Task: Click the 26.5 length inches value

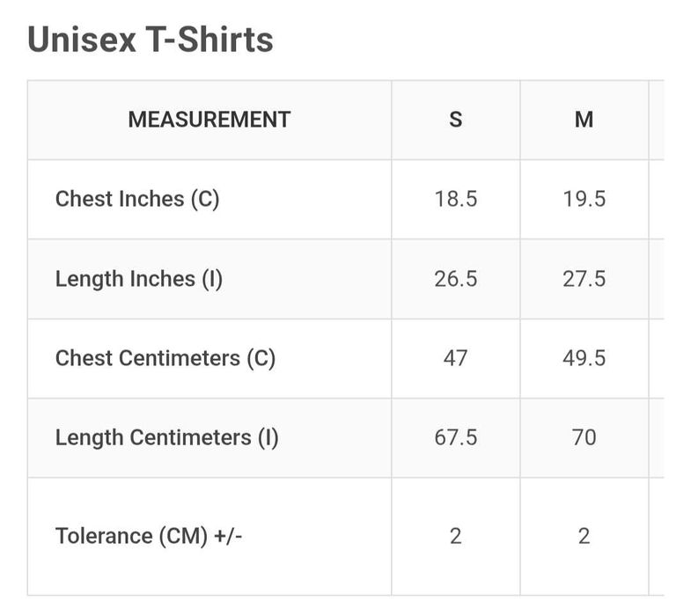Action: tap(455, 279)
